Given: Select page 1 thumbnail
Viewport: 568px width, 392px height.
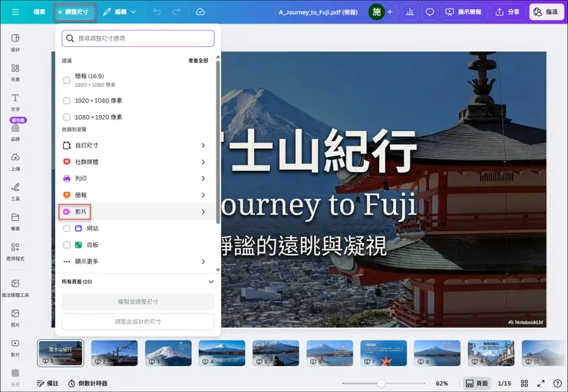Looking at the screenshot, I should (x=61, y=353).
